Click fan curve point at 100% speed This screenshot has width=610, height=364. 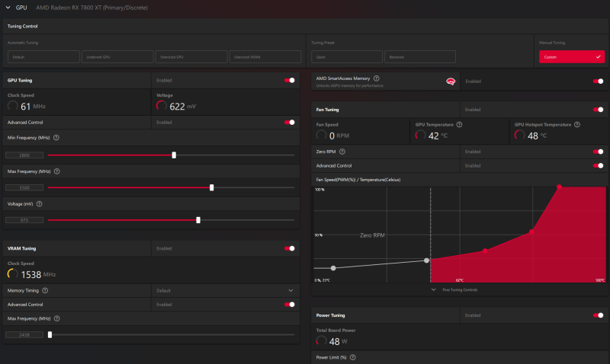(559, 187)
